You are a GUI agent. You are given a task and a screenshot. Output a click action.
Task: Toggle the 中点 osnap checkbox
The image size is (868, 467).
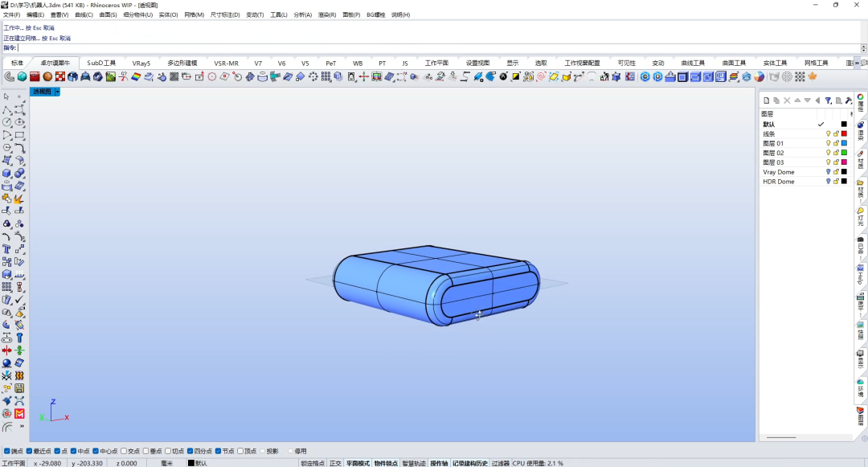(74, 452)
